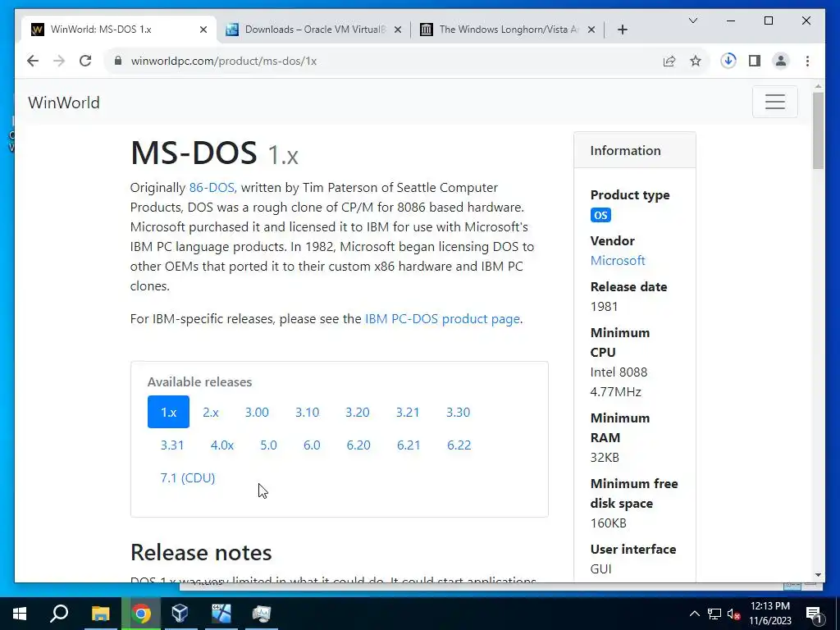Viewport: 840px width, 630px height.
Task: Show hidden system tray icons
Action: click(694, 614)
